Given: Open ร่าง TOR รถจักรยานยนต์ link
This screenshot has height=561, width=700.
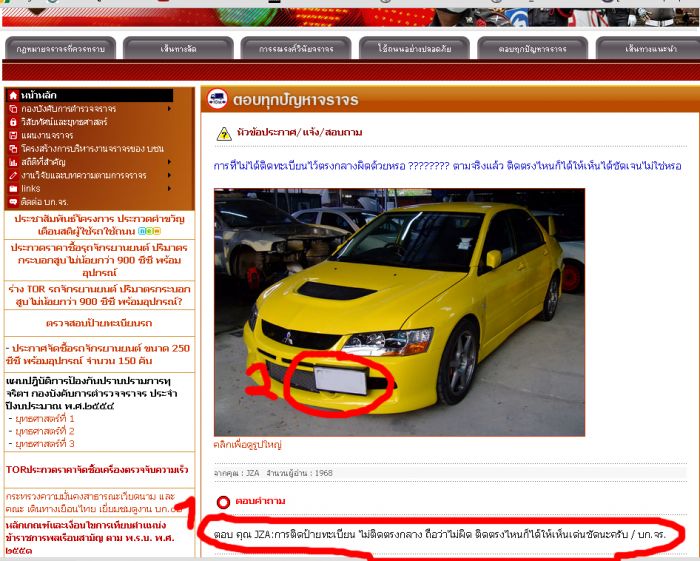Looking at the screenshot, I should tap(99, 295).
